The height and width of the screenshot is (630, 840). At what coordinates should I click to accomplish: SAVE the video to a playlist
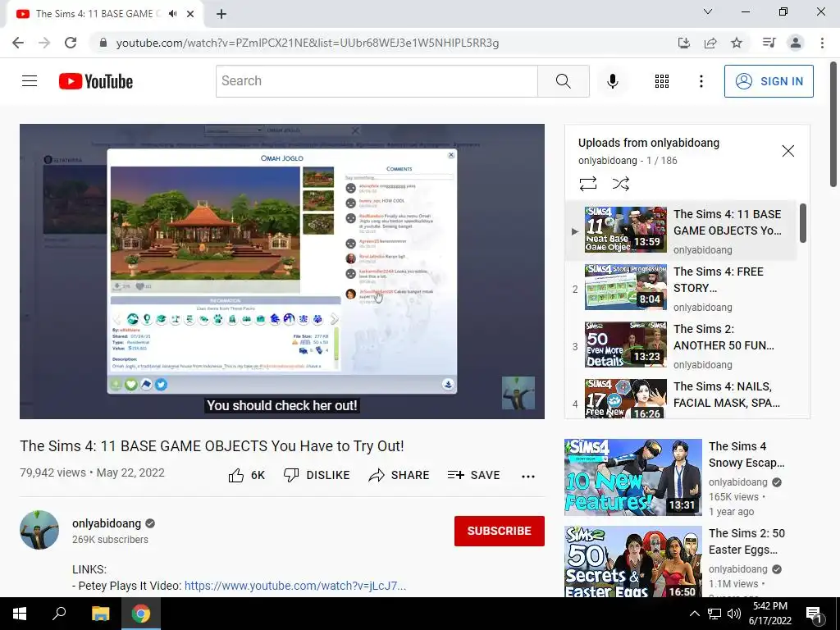(473, 475)
